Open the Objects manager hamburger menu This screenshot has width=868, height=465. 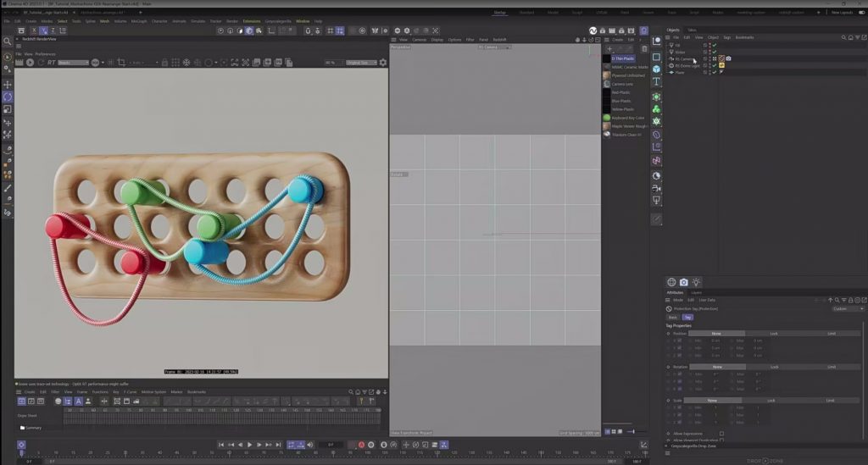tap(668, 37)
